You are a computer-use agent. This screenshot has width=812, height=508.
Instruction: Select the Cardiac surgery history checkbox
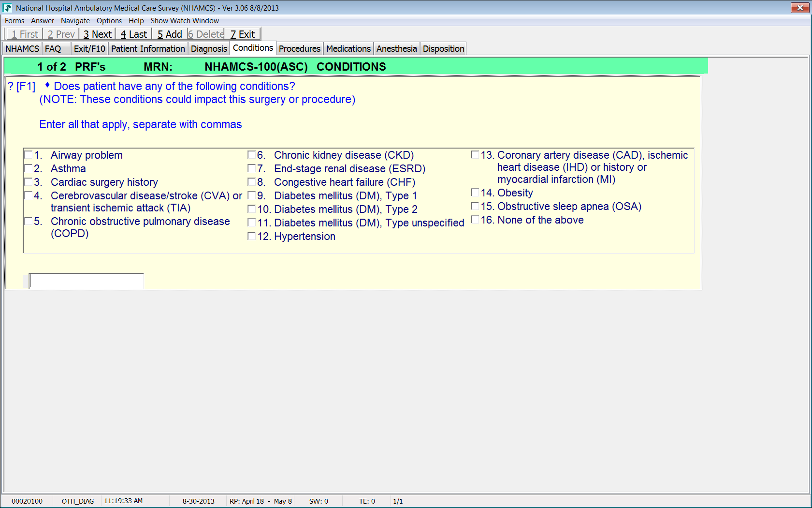[29, 182]
